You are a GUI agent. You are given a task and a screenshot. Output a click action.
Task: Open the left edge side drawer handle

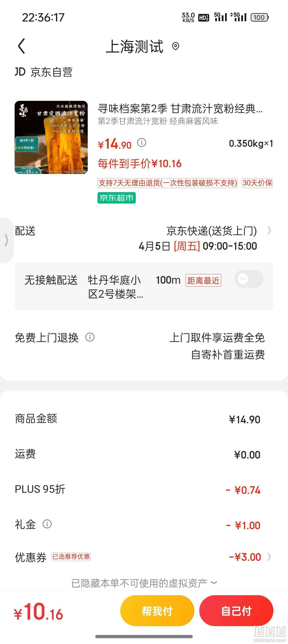coord(6,240)
